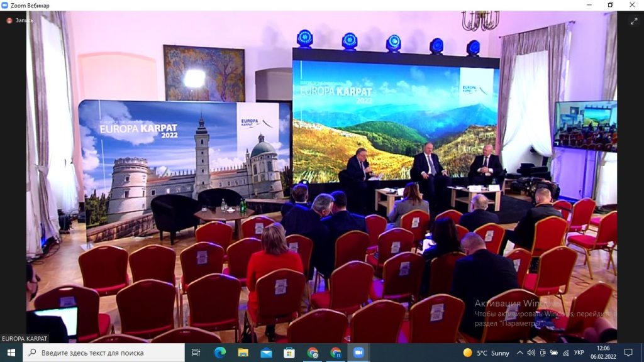Type in the Windows taskbar search box
Viewport: 644px width, 362px height.
tap(107, 353)
